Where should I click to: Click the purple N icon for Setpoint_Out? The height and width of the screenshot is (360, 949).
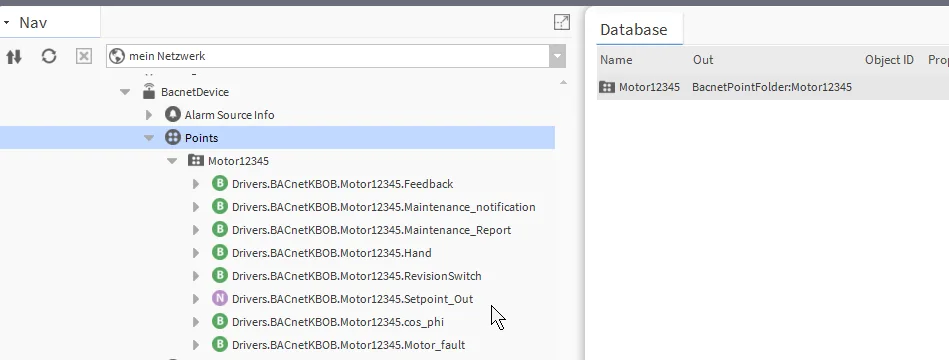click(220, 298)
